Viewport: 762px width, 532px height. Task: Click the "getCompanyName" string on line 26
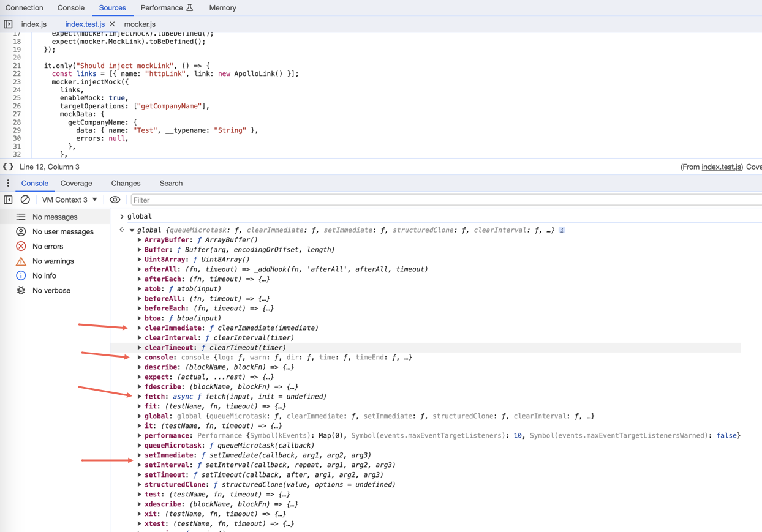(x=170, y=106)
